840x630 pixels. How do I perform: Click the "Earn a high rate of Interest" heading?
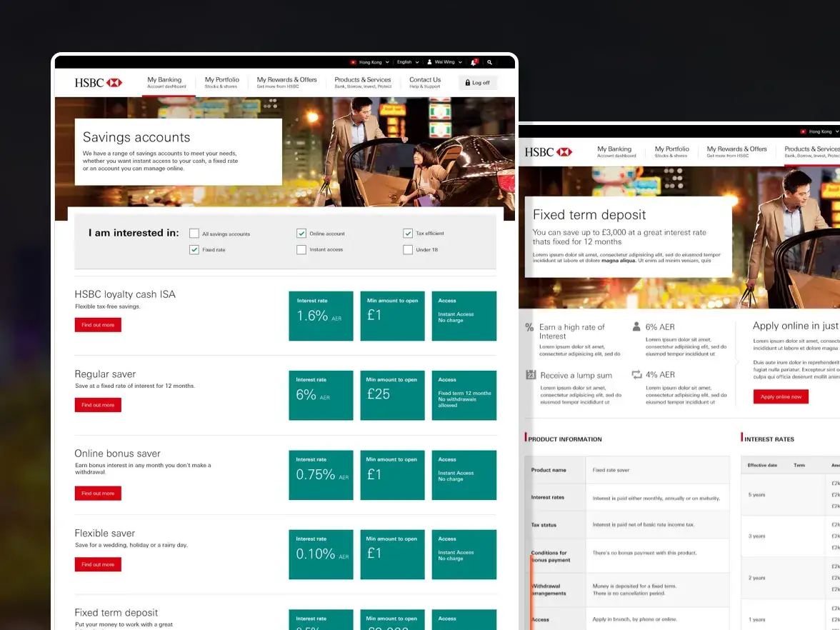571,331
